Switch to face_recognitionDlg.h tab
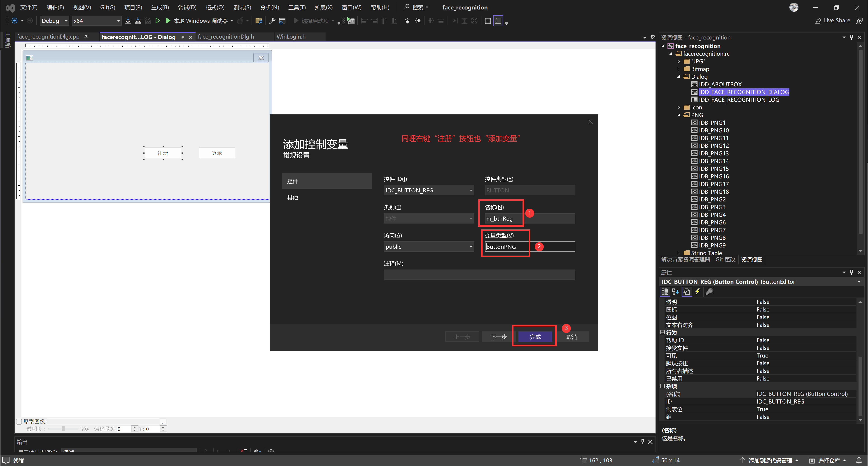The image size is (868, 466). [x=226, y=37]
